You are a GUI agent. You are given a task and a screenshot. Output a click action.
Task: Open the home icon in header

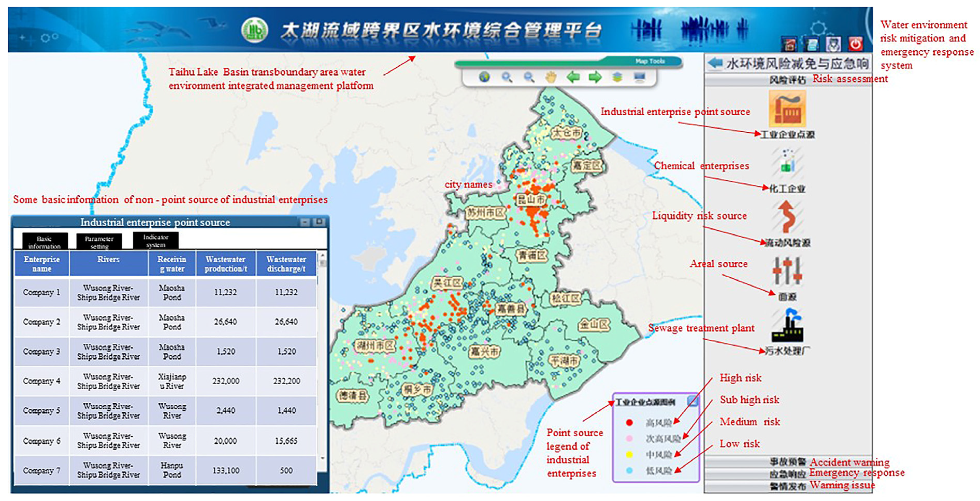click(x=789, y=45)
